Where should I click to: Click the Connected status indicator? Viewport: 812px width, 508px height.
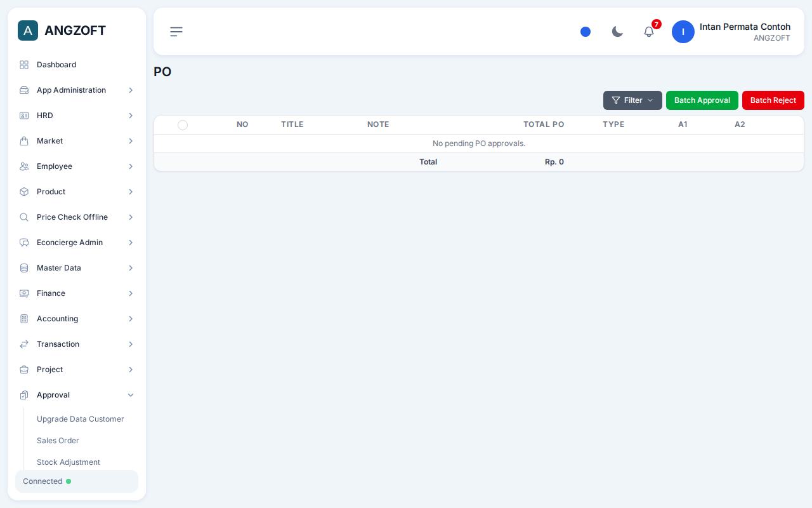point(77,481)
